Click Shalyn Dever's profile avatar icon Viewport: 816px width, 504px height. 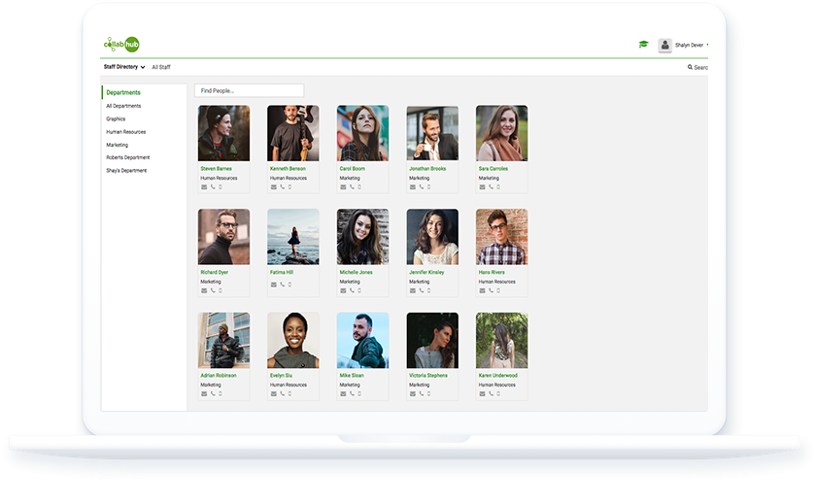[x=664, y=46]
